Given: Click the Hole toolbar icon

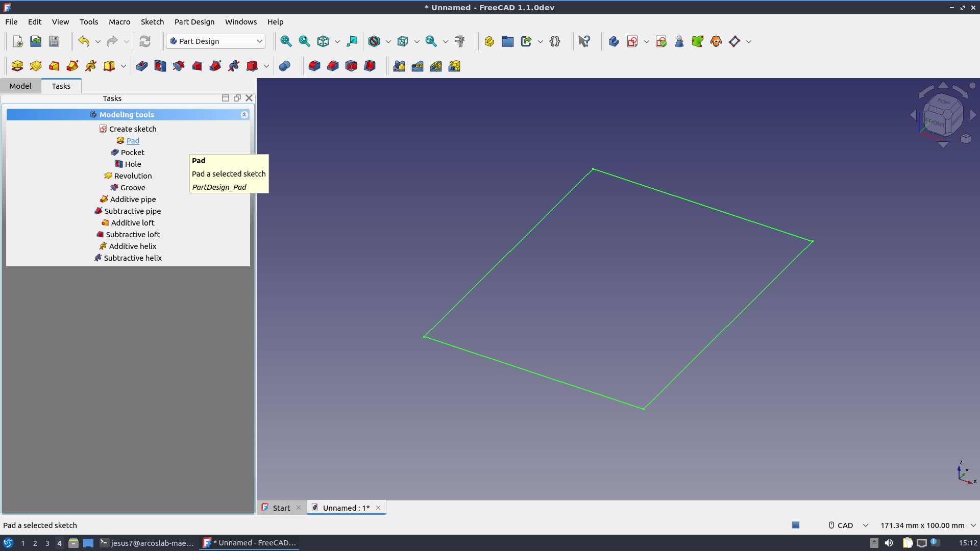Looking at the screenshot, I should pos(160,66).
